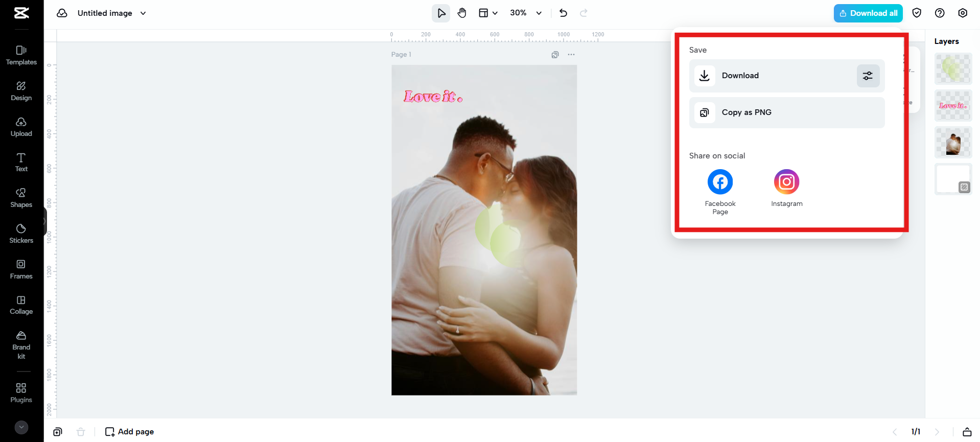Open the Shapes panel

pos(21,198)
